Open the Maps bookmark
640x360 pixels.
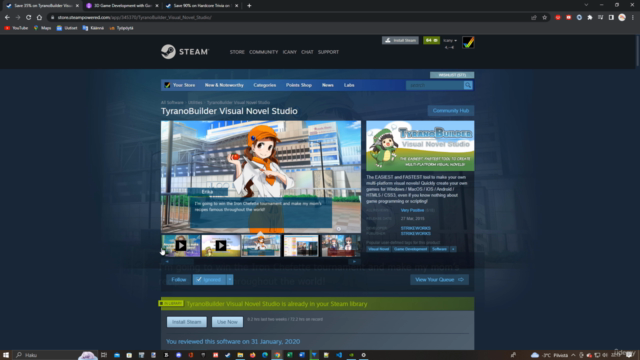click(42, 28)
